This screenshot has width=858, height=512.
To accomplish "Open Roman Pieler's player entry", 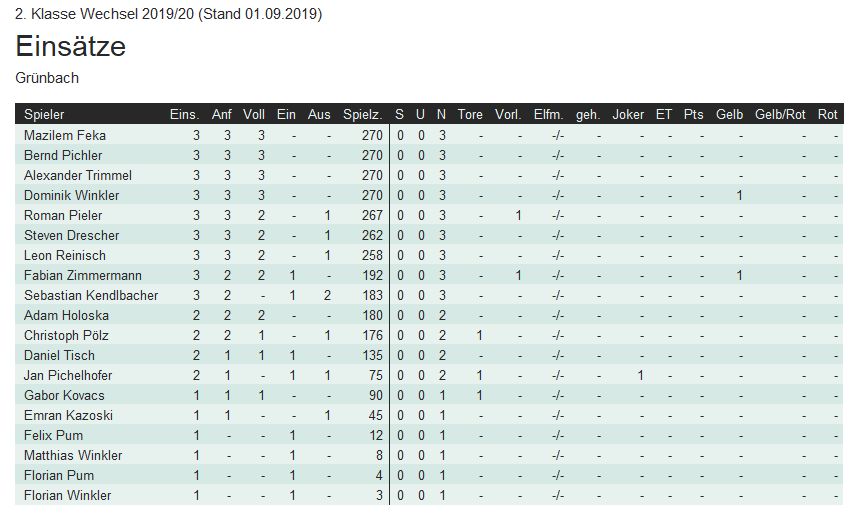I will click(63, 216).
